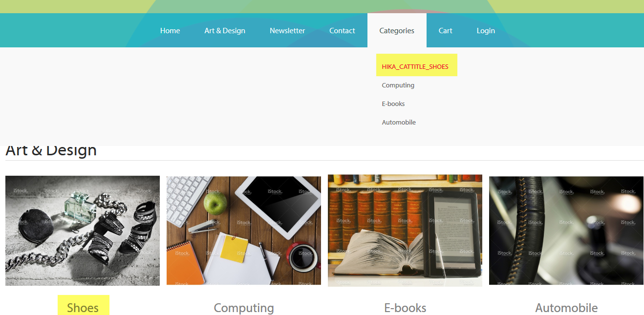Click the Login menu item
This screenshot has width=644, height=315.
pos(486,30)
